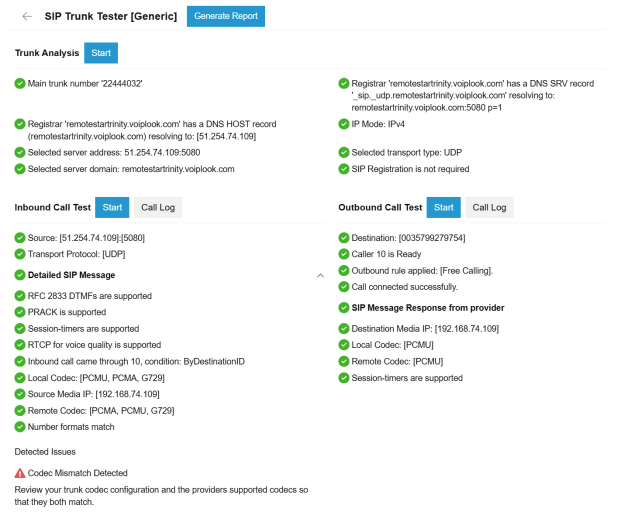Click green check next to Main trunk number
624x517 pixels.
tap(20, 83)
